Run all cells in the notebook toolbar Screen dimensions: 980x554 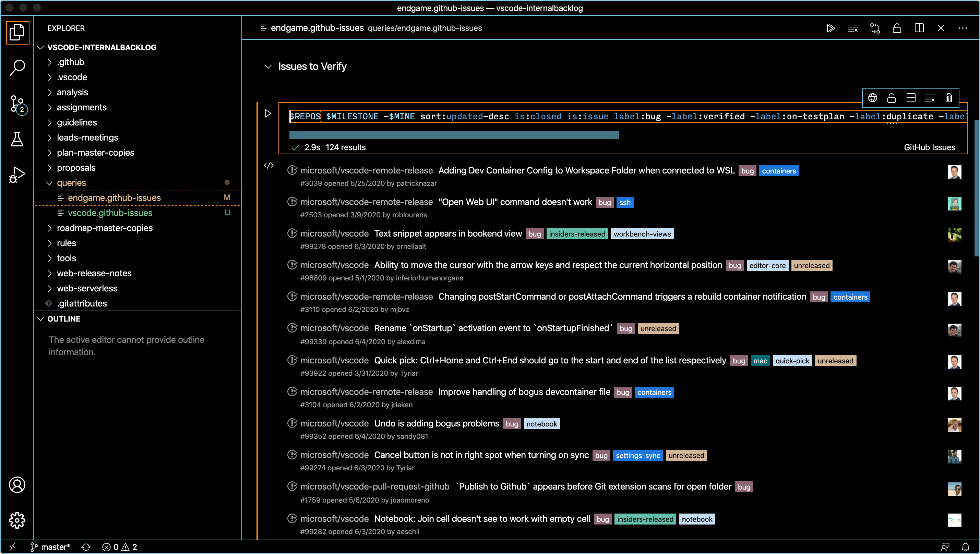(x=831, y=28)
